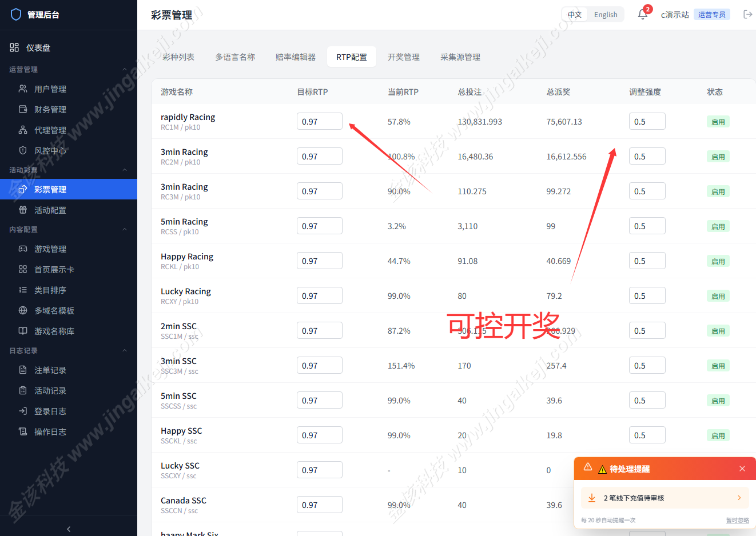Click the 游戏名称库 book icon

(x=23, y=331)
